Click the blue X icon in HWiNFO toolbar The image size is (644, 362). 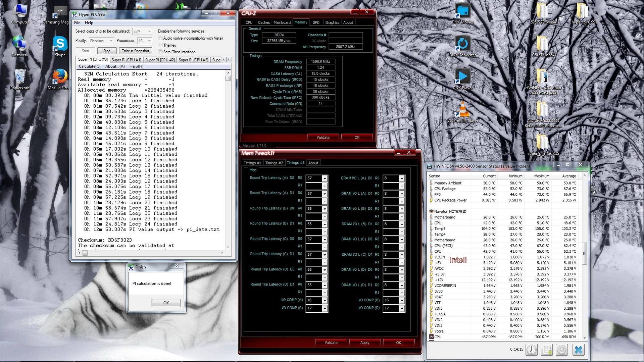578,350
